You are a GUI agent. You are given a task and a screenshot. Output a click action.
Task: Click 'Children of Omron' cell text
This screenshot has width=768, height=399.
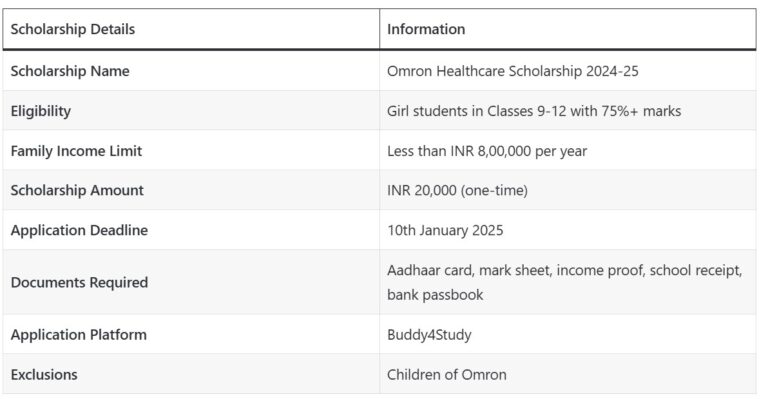point(447,375)
